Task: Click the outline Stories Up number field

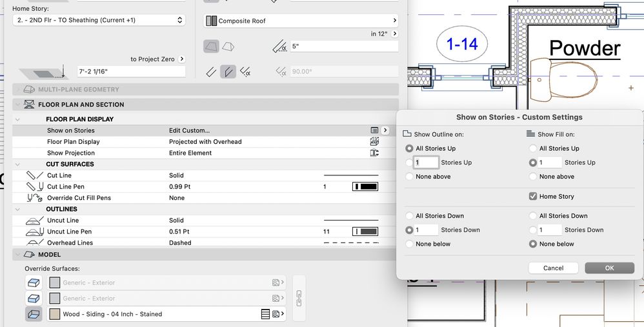Action: tap(426, 163)
